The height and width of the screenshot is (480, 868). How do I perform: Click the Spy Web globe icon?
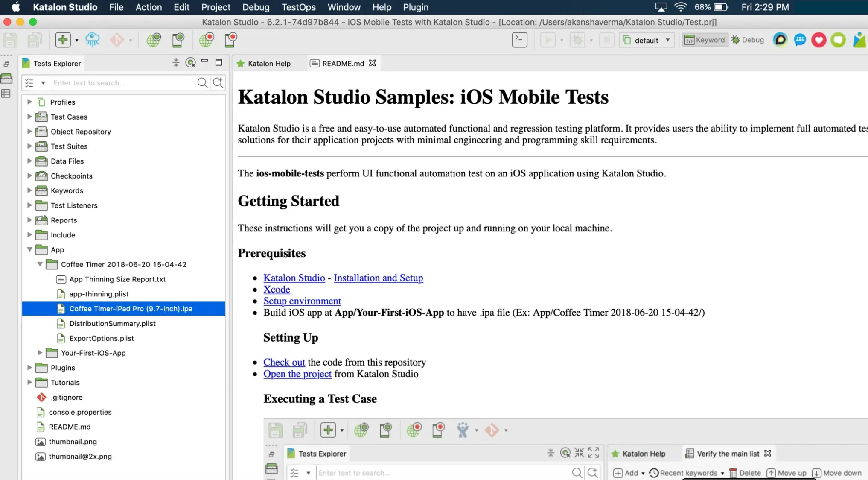tap(153, 40)
